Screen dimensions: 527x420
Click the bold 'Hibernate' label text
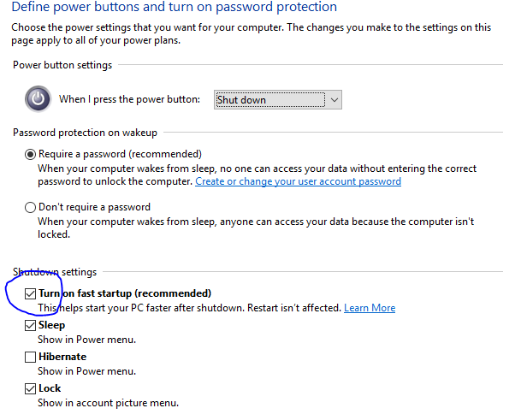coord(62,357)
